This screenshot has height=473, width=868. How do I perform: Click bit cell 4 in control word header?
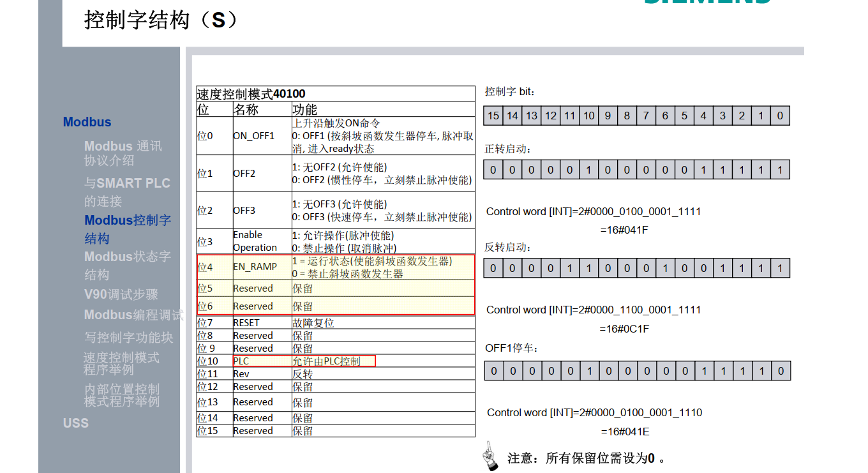(x=703, y=116)
